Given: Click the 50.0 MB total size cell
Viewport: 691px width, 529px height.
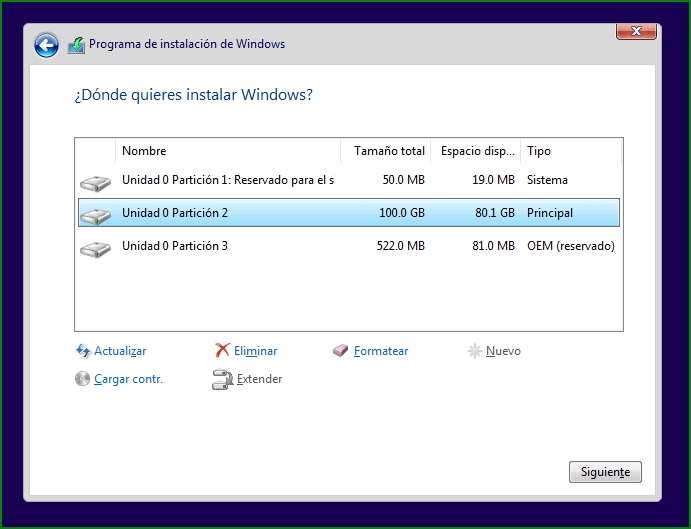Looking at the screenshot, I should coord(403,180).
